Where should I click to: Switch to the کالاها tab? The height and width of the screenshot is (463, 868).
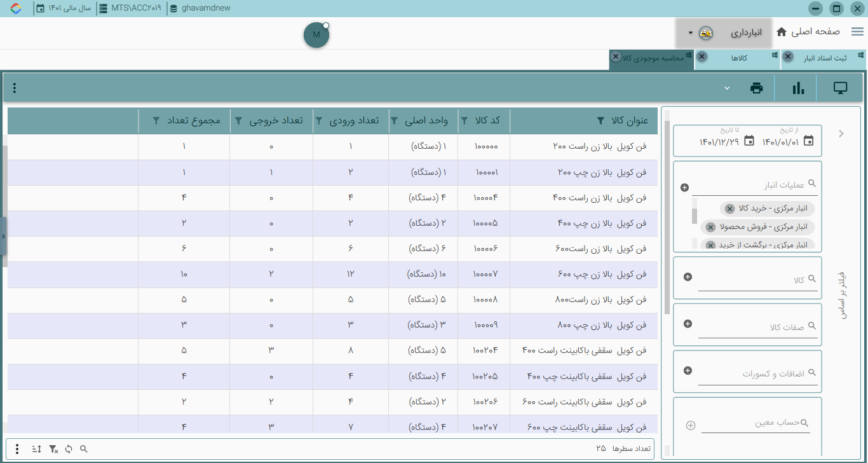coord(739,58)
